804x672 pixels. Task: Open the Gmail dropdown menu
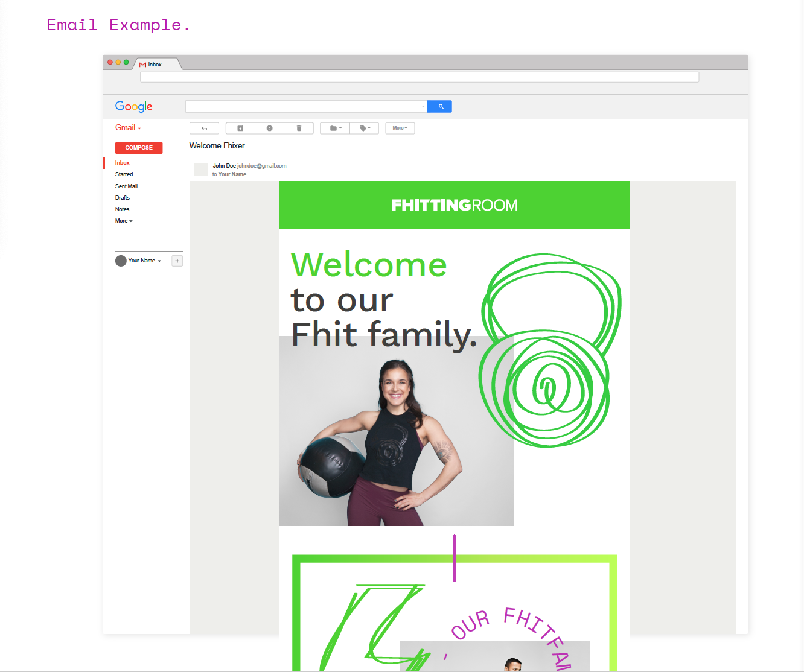pos(128,128)
